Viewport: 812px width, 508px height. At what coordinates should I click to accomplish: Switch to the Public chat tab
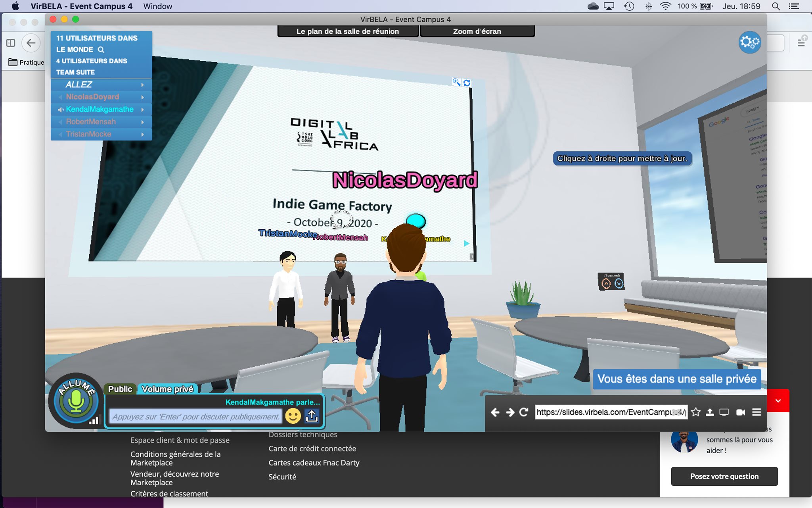coord(120,389)
